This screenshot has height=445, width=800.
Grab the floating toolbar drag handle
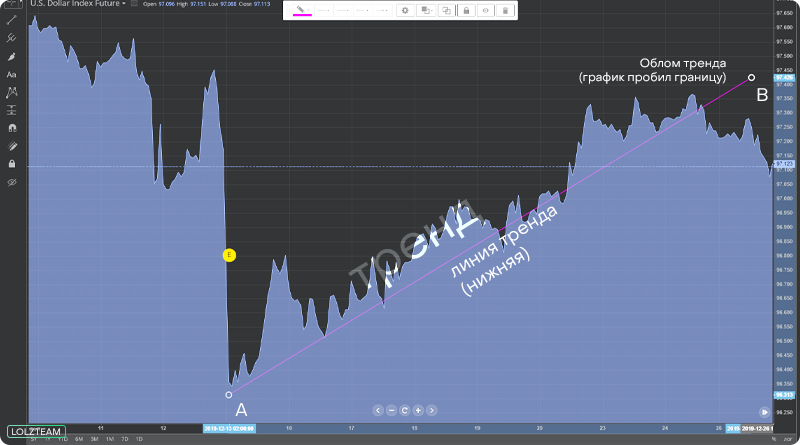pos(288,10)
